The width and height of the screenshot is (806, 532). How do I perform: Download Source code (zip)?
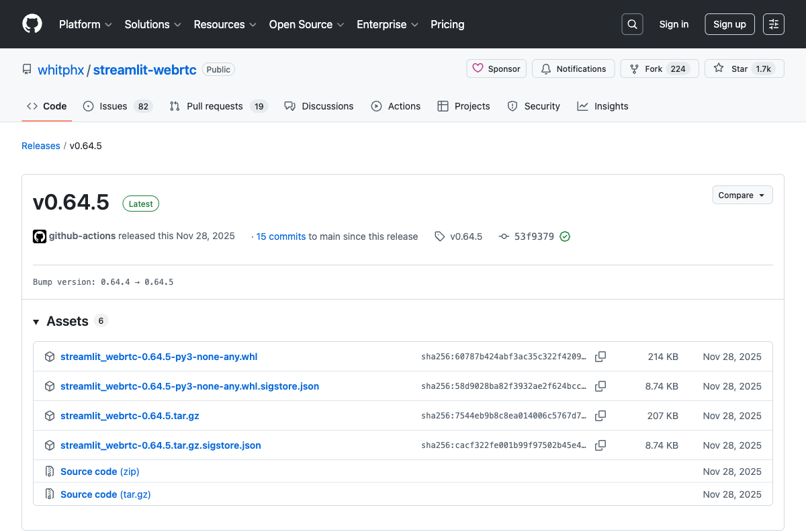click(x=100, y=472)
